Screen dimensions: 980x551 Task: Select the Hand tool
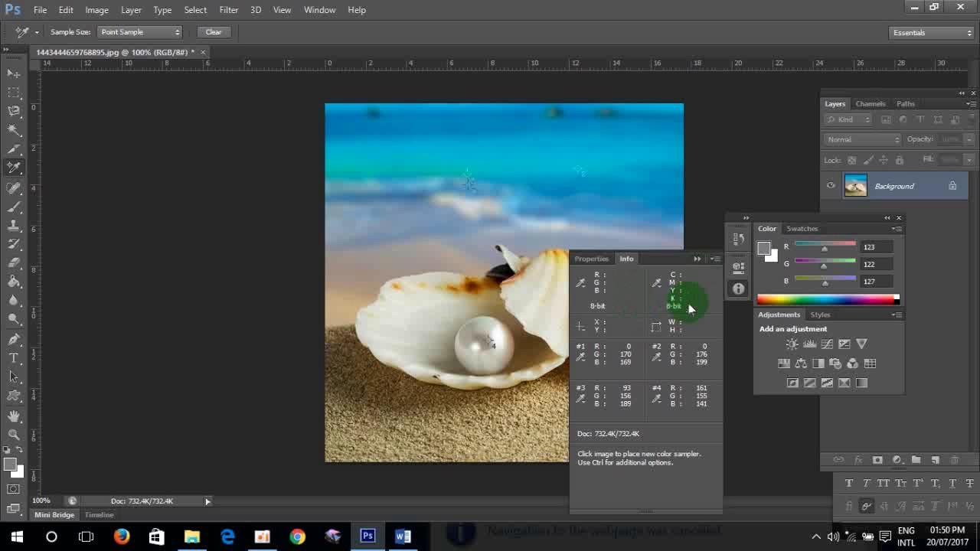tap(14, 416)
